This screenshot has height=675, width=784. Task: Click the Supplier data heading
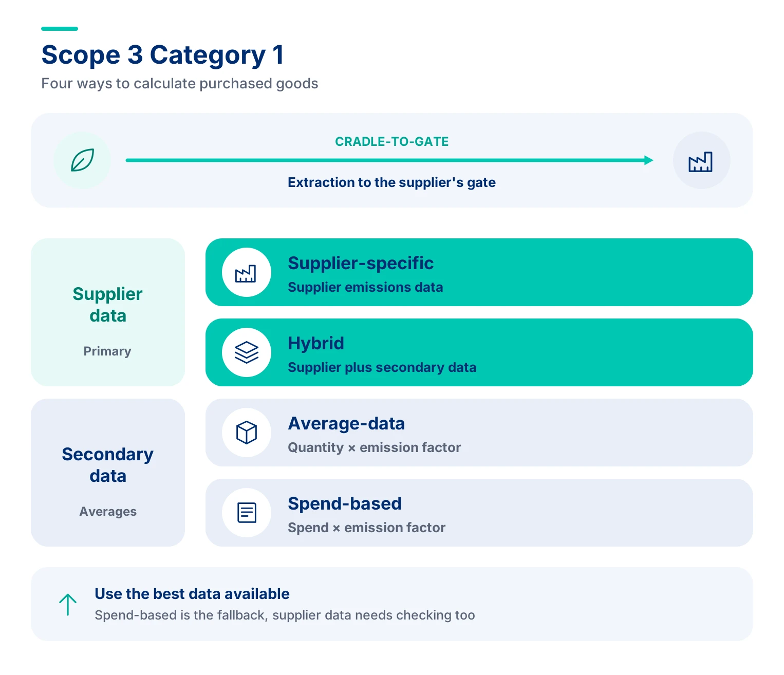[108, 305]
